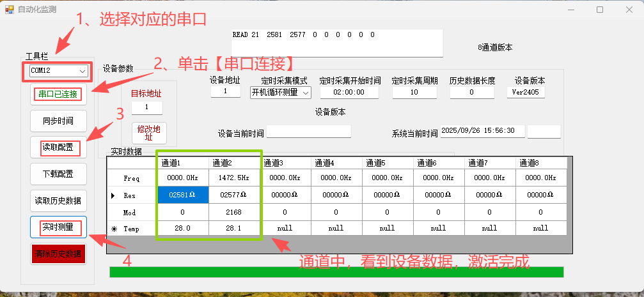This screenshot has width=644, height=297.
Task: Click the 修改地址 button
Action: 148,133
